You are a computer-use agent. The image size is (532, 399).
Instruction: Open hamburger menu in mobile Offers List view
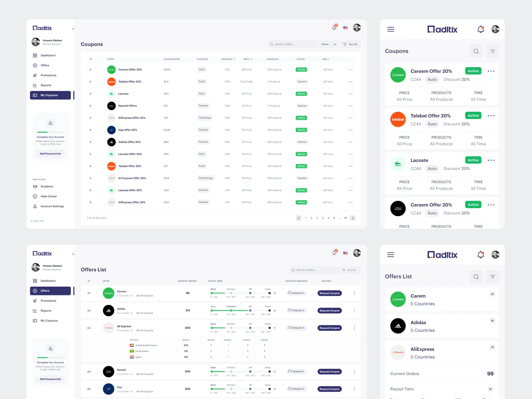coord(391,255)
